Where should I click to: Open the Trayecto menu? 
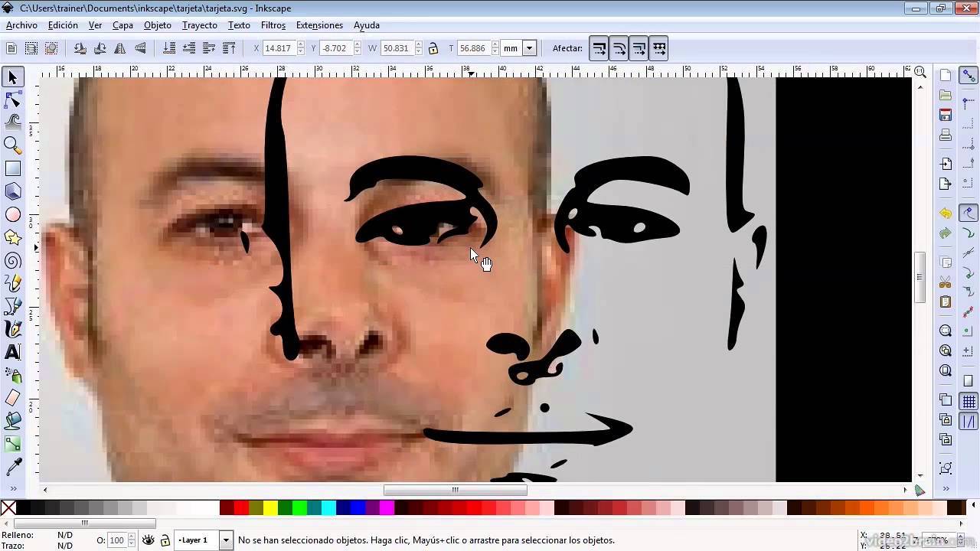pos(200,25)
